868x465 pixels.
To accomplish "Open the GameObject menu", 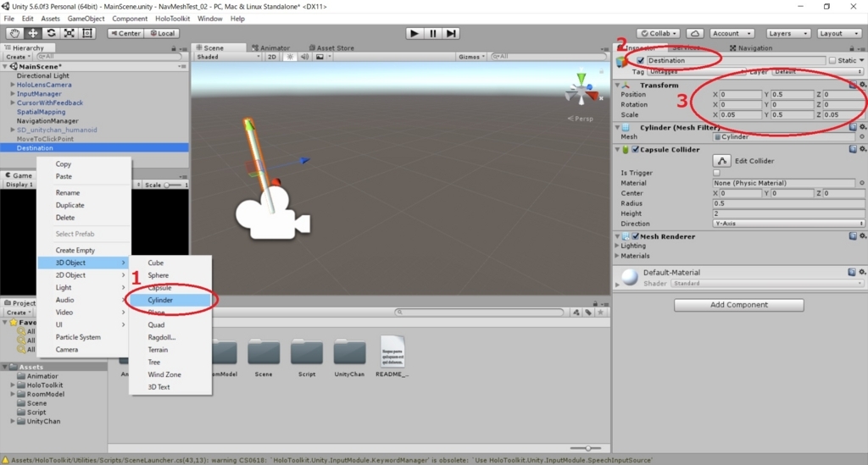I will [86, 19].
